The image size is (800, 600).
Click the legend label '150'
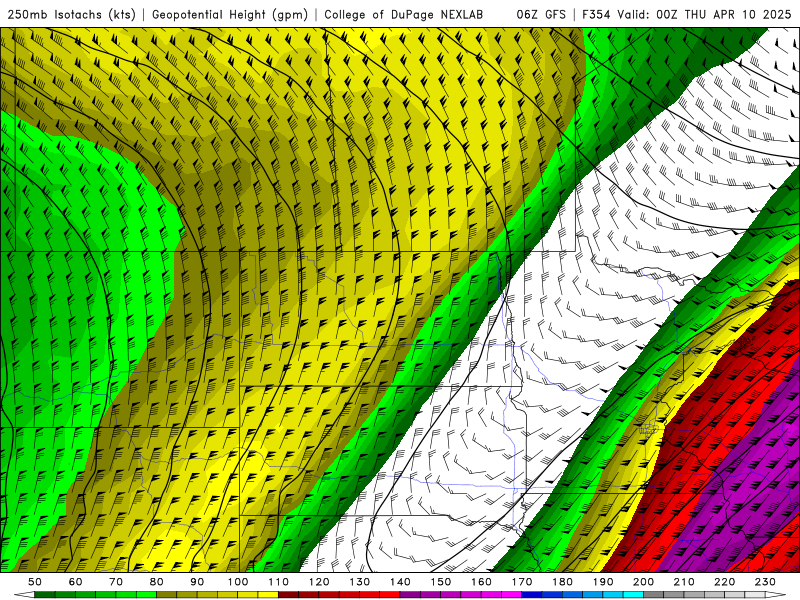441,582
